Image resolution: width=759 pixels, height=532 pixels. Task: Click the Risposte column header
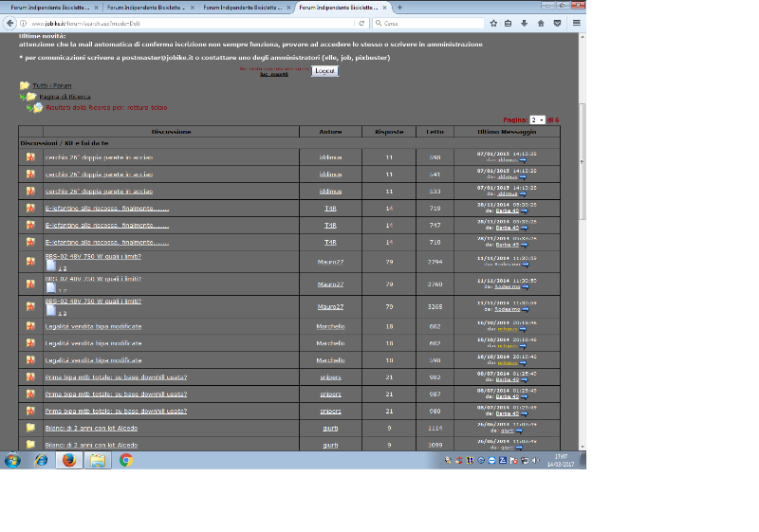pos(389,132)
